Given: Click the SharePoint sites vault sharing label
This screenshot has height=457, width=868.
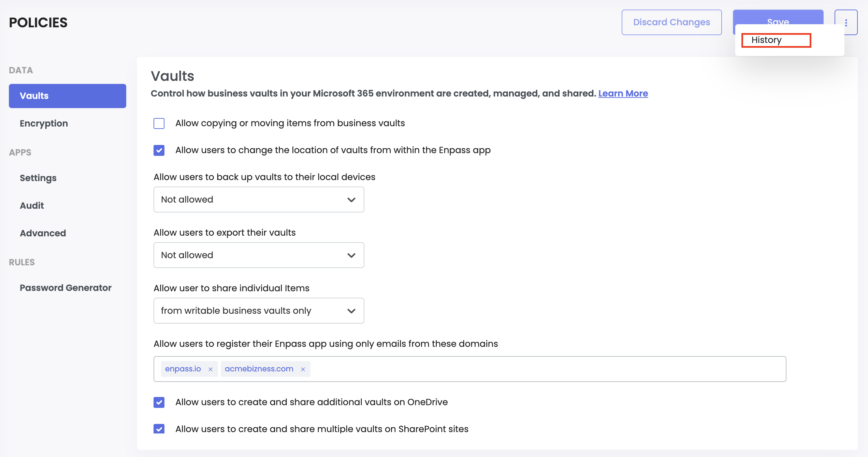Looking at the screenshot, I should [x=322, y=429].
